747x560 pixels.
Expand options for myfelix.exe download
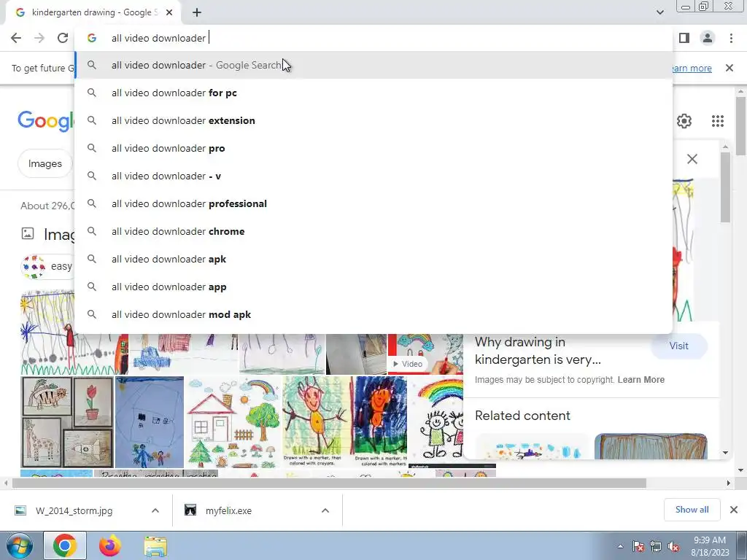tap(325, 510)
